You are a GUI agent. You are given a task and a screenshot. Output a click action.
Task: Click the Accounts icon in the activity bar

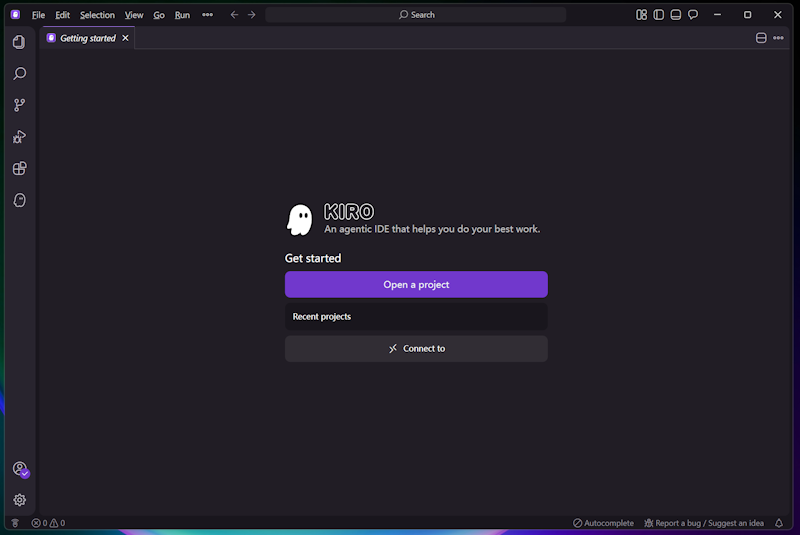pyautogui.click(x=19, y=469)
